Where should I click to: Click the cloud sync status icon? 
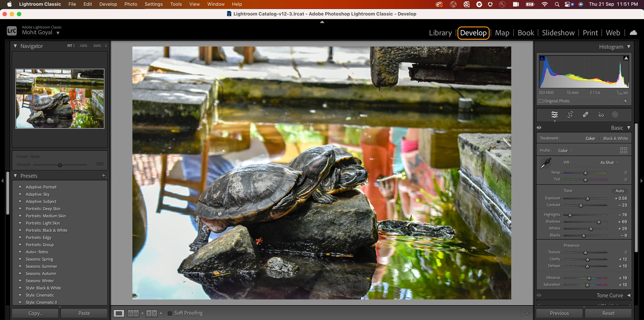tap(633, 33)
